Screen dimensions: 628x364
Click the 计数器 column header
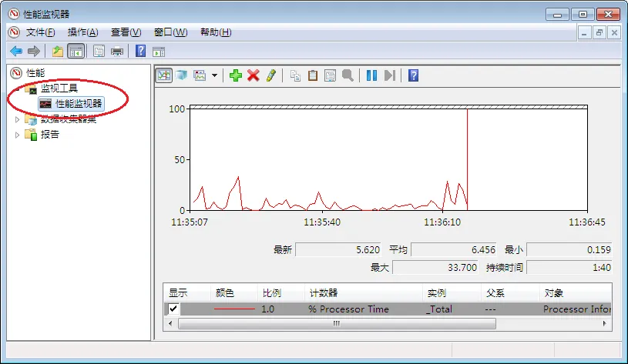click(x=363, y=293)
